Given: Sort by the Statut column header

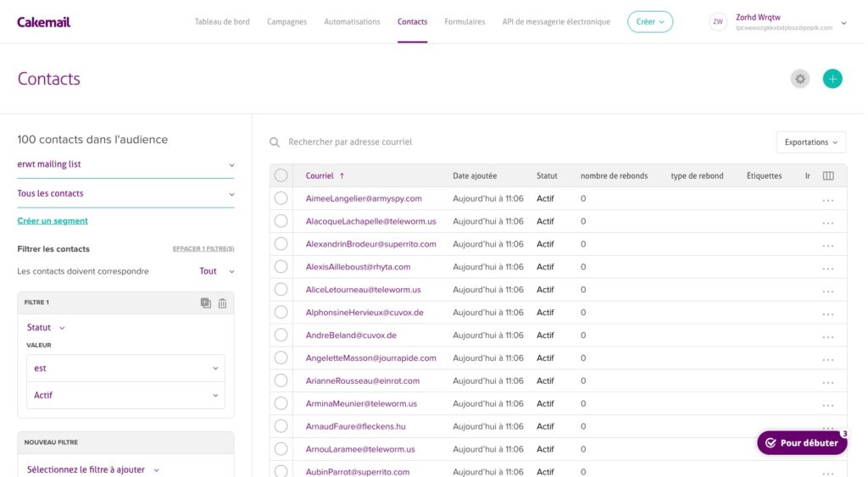Looking at the screenshot, I should [x=547, y=176].
